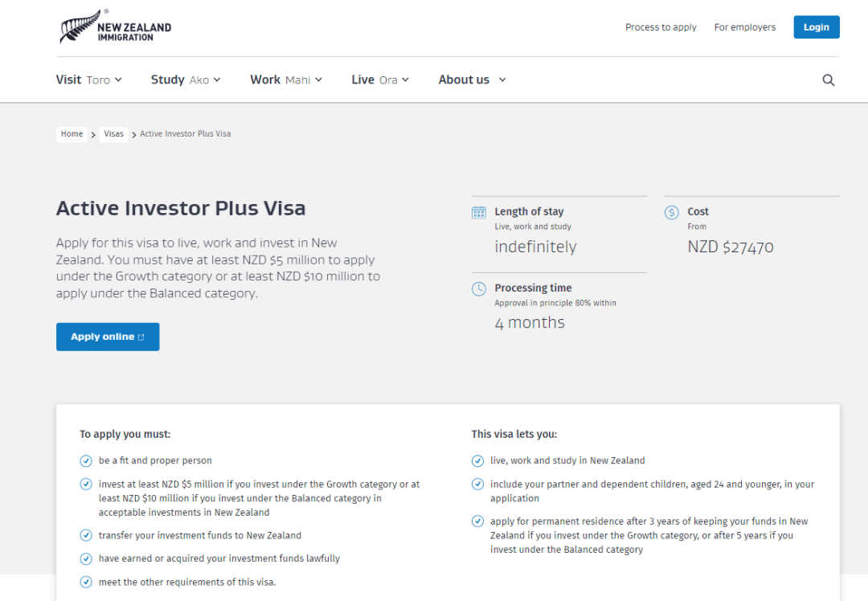The height and width of the screenshot is (601, 868).
Task: Click the checkmark icon beside 'be a fit and proper person'
Action: [86, 461]
